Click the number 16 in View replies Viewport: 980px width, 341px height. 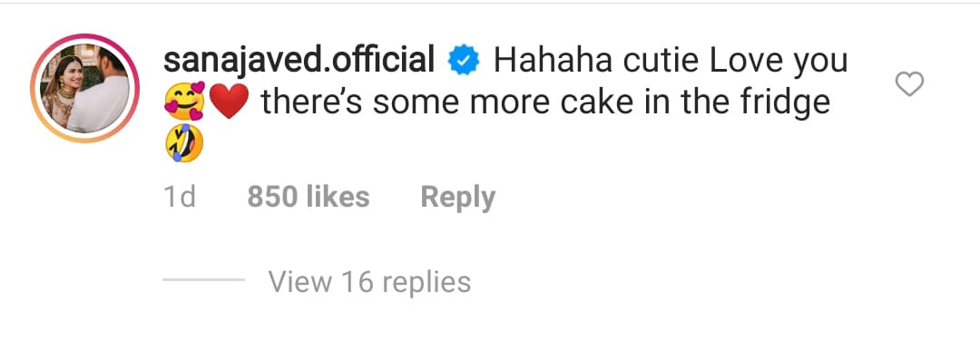(358, 282)
